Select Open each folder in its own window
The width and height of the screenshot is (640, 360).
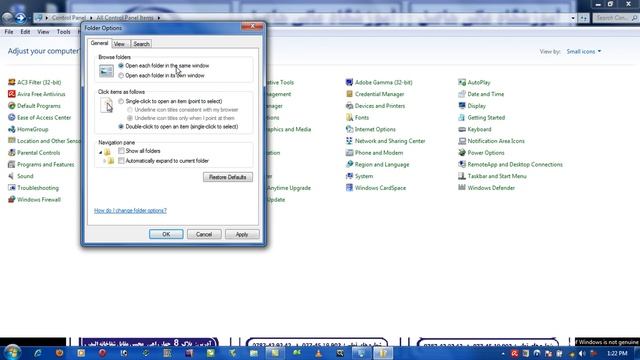121,76
